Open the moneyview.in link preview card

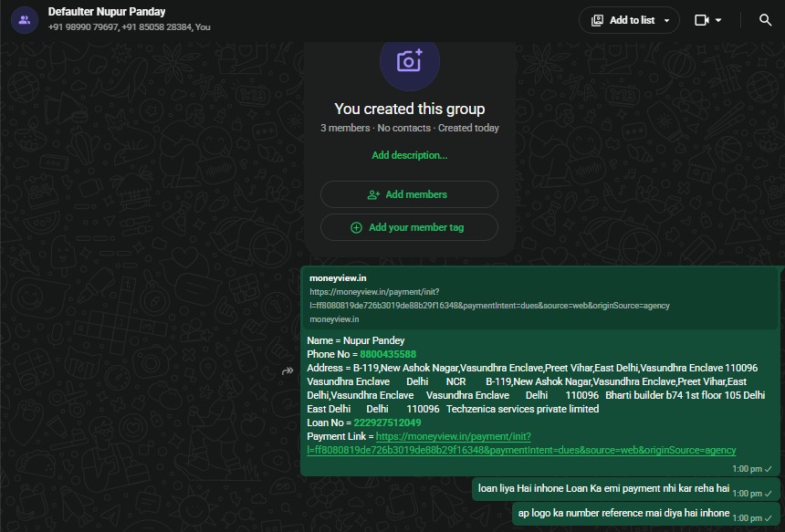(539, 298)
